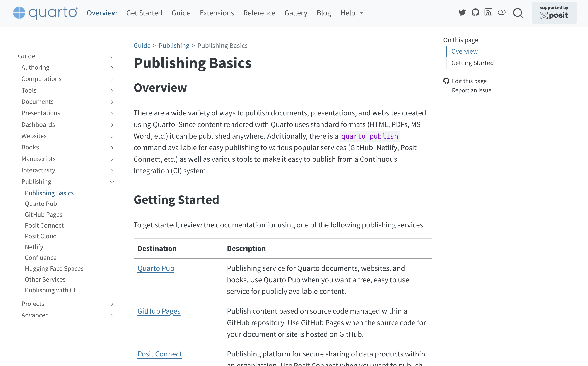This screenshot has height=366, width=588.
Task: Expand the Authoring sidebar section
Action: point(112,68)
